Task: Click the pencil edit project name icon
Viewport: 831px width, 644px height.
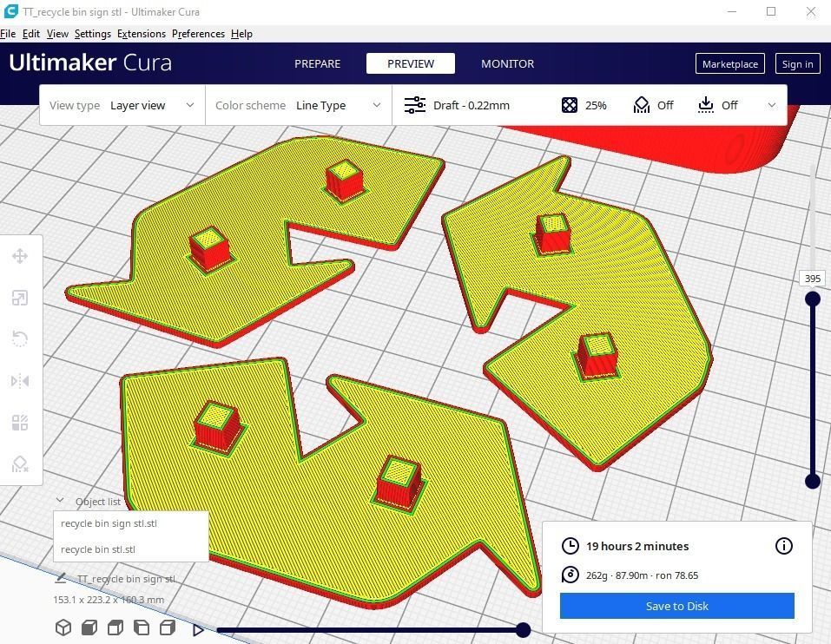Action: click(x=61, y=578)
